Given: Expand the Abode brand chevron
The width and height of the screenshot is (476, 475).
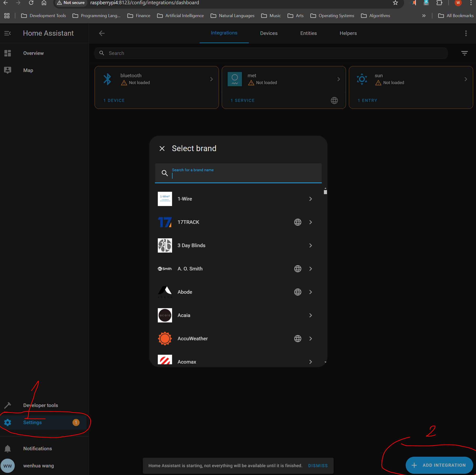Looking at the screenshot, I should (x=310, y=292).
